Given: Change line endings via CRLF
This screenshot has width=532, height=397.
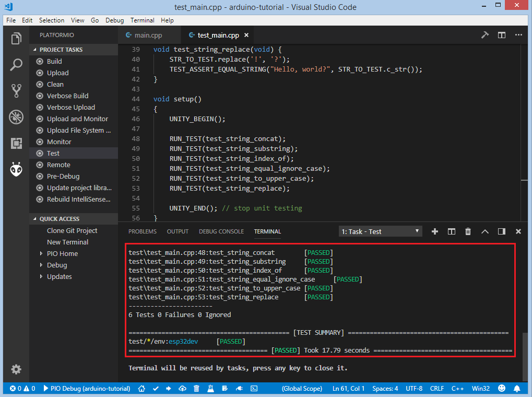Looking at the screenshot, I should coord(437,389).
